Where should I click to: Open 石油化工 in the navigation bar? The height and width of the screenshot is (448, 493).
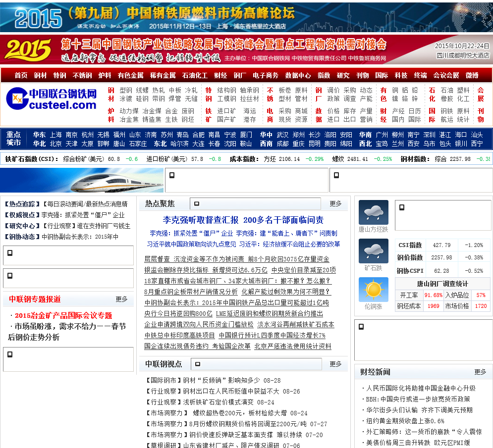[x=195, y=75]
